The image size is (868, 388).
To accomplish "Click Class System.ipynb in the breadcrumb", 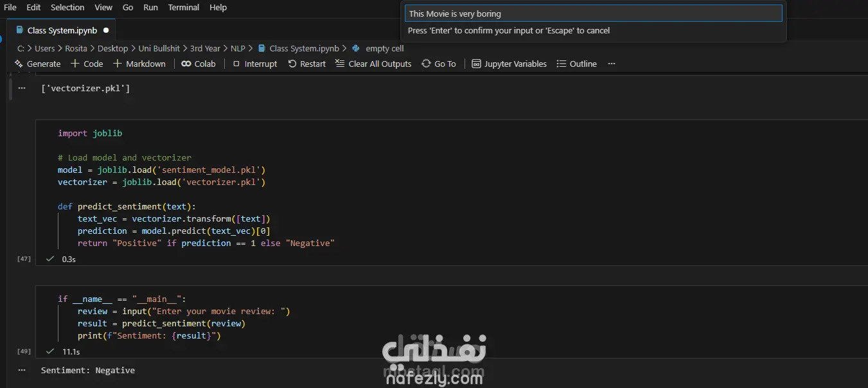I will (298, 48).
